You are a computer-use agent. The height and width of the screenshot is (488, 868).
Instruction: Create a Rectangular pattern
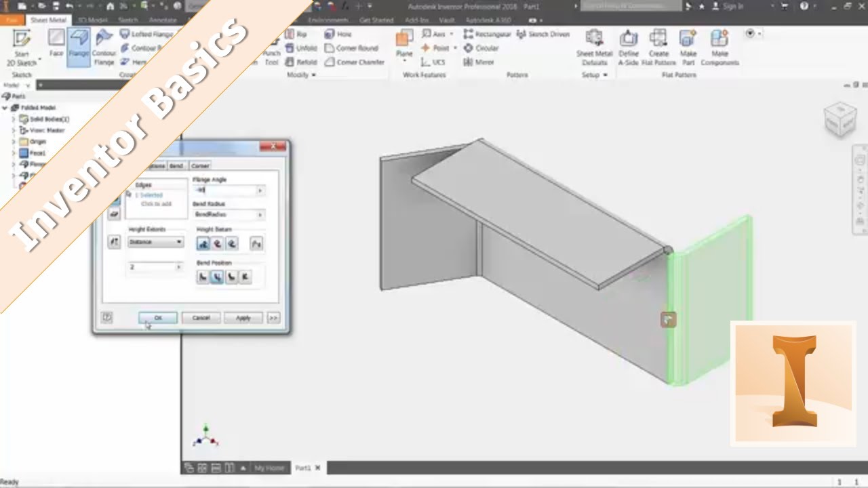(x=487, y=34)
